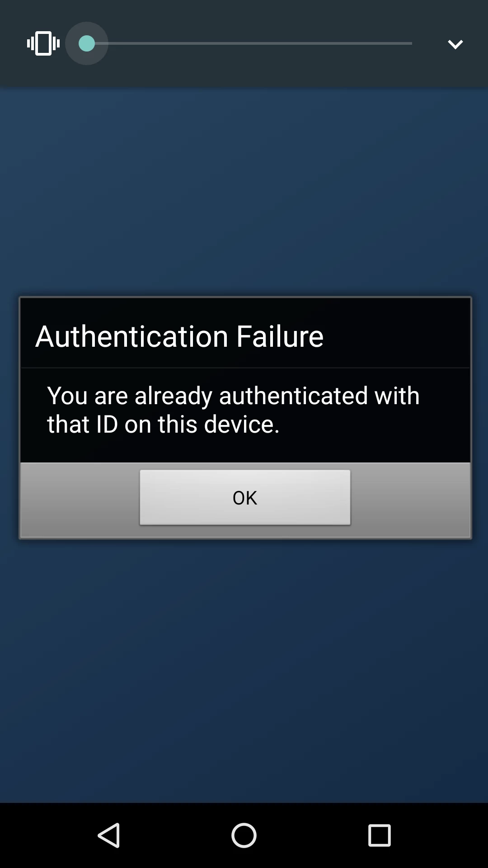Show more volume controls via down arrow
Screen dimensions: 488x868
coord(455,44)
